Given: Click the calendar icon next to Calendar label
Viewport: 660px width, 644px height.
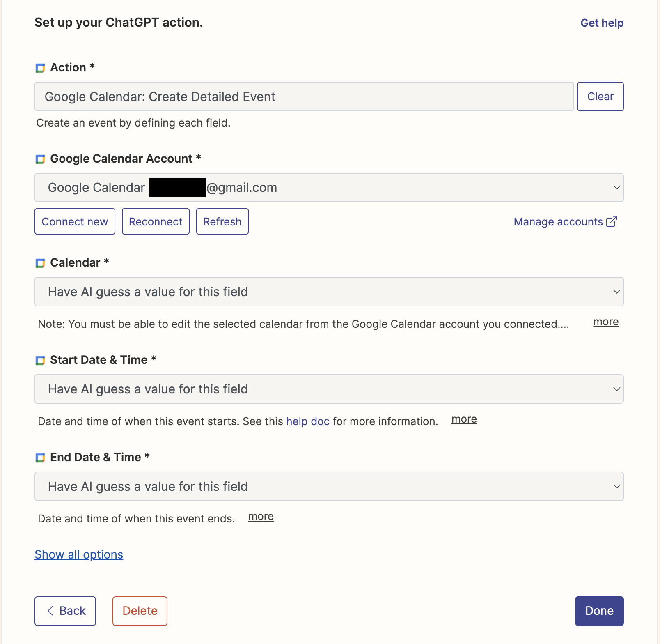Looking at the screenshot, I should [40, 263].
